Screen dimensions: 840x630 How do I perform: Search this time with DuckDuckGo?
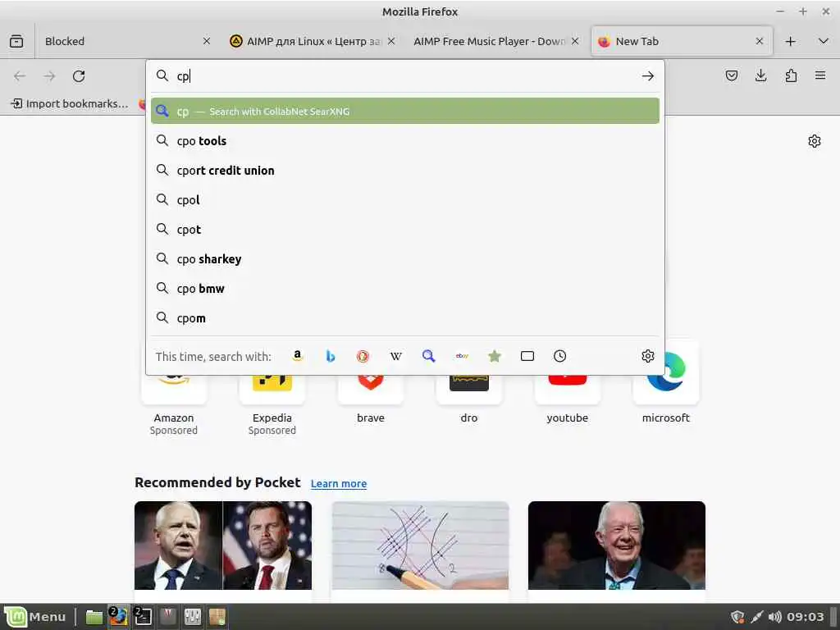pyautogui.click(x=363, y=356)
